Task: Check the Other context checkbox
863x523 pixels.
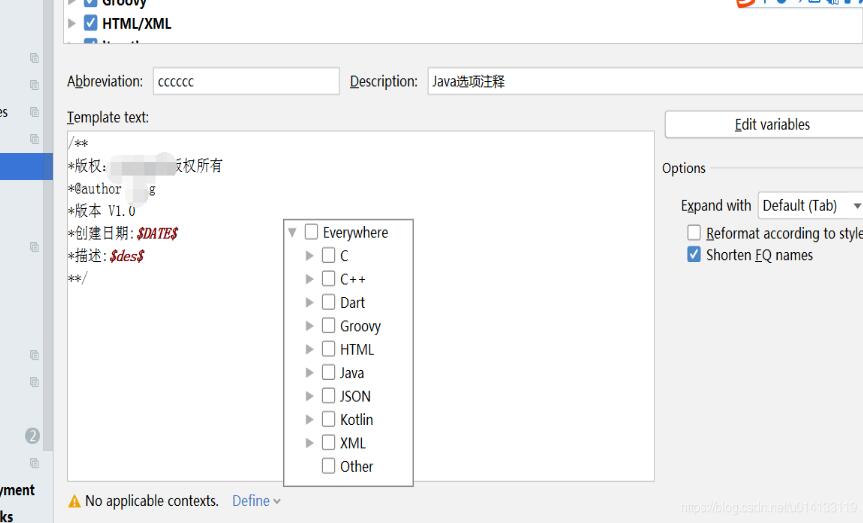Action: click(329, 466)
